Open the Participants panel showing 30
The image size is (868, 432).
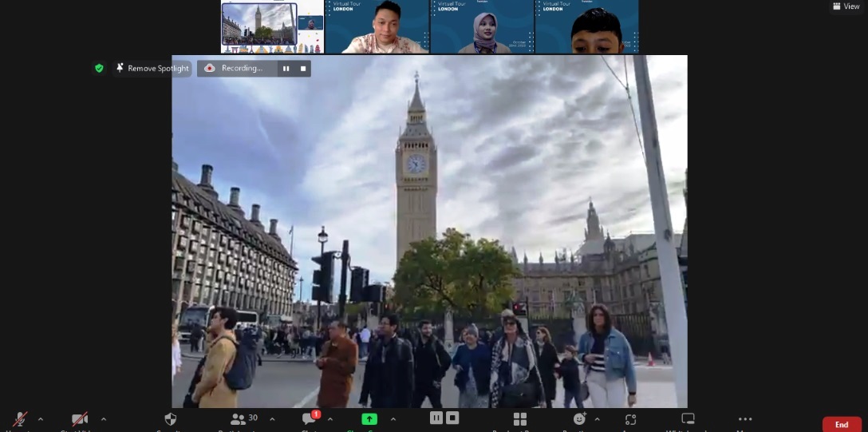click(x=244, y=420)
